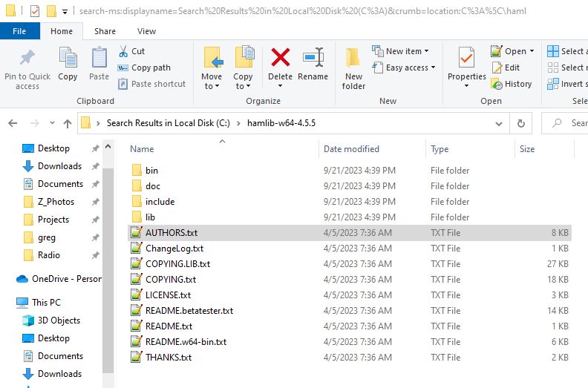Image resolution: width=588 pixels, height=388 pixels.
Task: Sort by Date modified column header
Action: click(351, 149)
